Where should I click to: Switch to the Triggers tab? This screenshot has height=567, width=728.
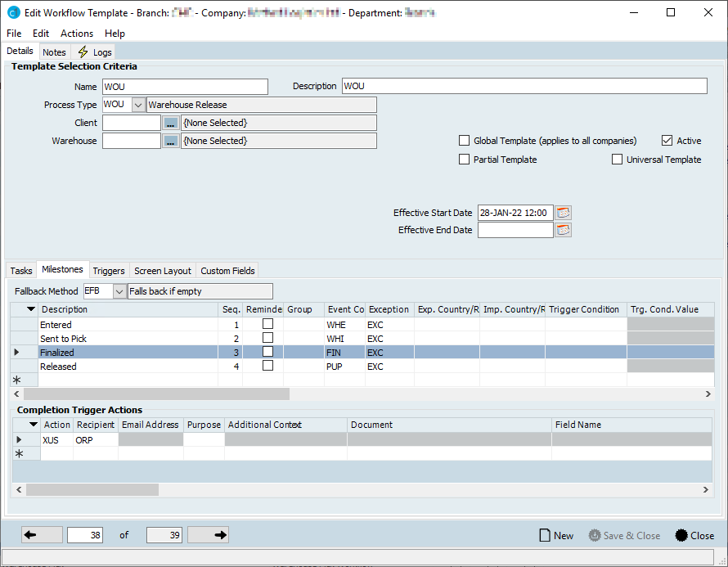coord(109,271)
